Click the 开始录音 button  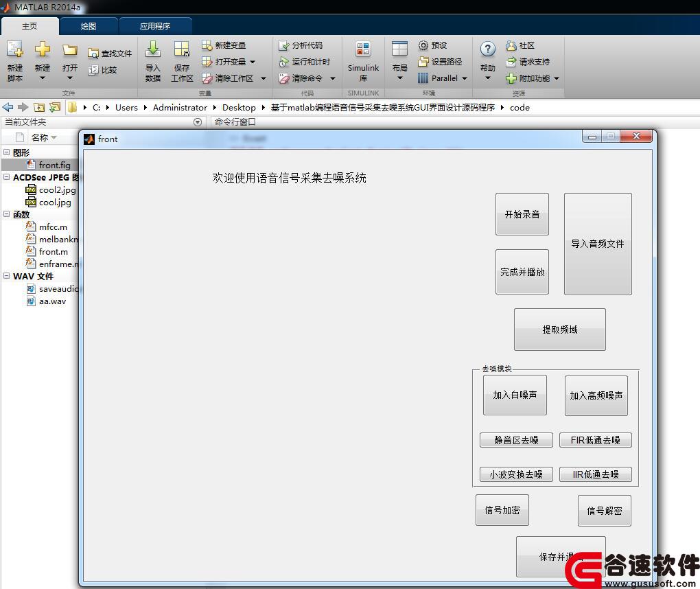pyautogui.click(x=522, y=214)
